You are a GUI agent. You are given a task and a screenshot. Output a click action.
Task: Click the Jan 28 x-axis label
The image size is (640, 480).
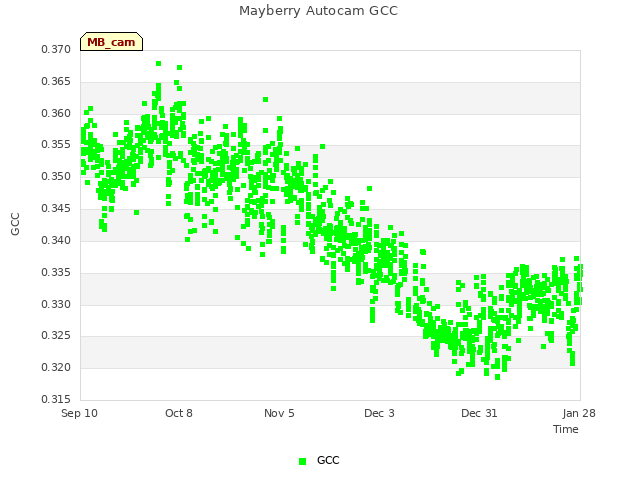[579, 413]
